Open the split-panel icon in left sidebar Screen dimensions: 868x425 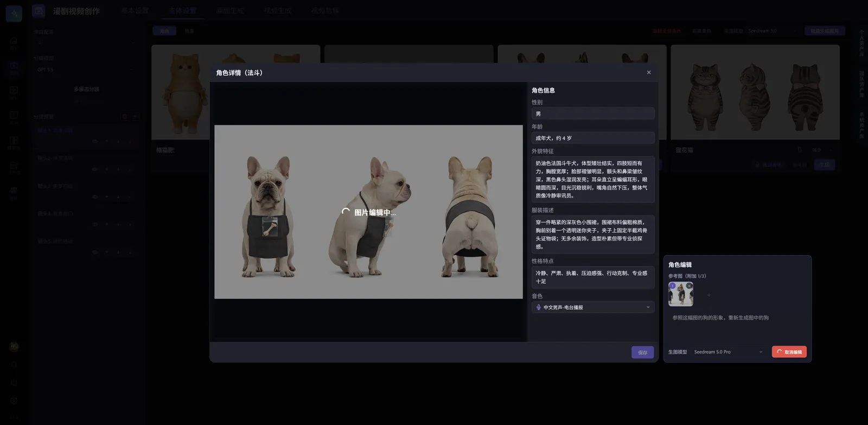point(14,140)
